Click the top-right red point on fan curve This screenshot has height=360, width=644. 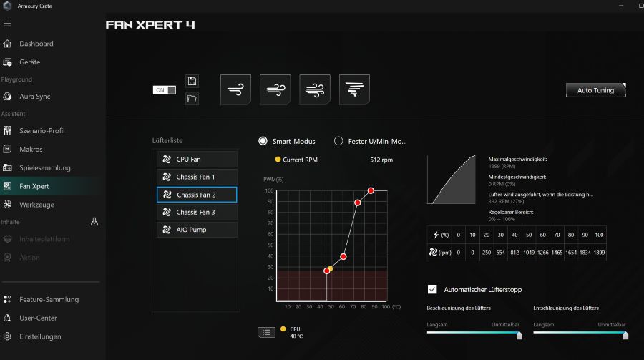pos(371,190)
